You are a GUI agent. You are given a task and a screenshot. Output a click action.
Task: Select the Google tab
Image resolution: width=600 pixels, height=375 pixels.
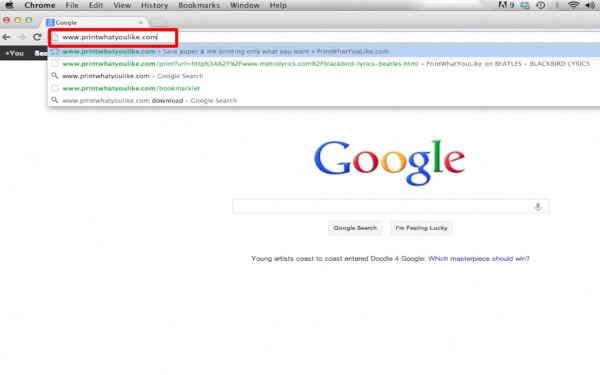94,23
